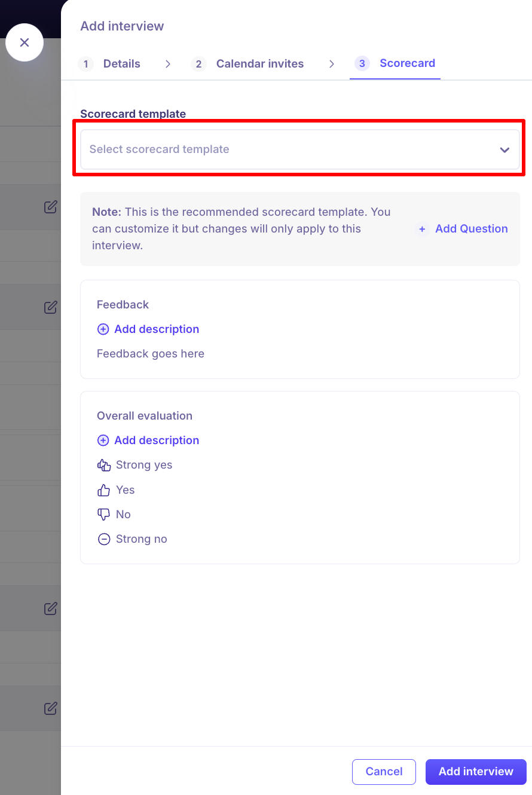Close the Add interview panel with X
The height and width of the screenshot is (795, 532).
[25, 42]
